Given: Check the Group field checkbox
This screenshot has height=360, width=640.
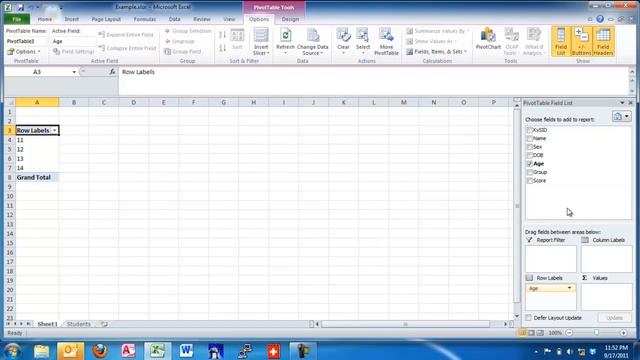Looking at the screenshot, I should pos(529,172).
